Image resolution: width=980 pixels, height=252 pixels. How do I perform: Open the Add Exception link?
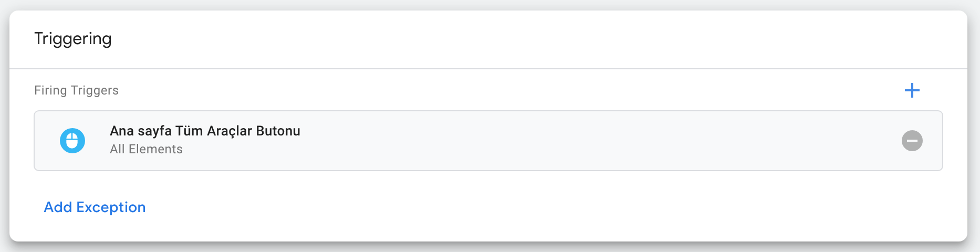coord(95,207)
